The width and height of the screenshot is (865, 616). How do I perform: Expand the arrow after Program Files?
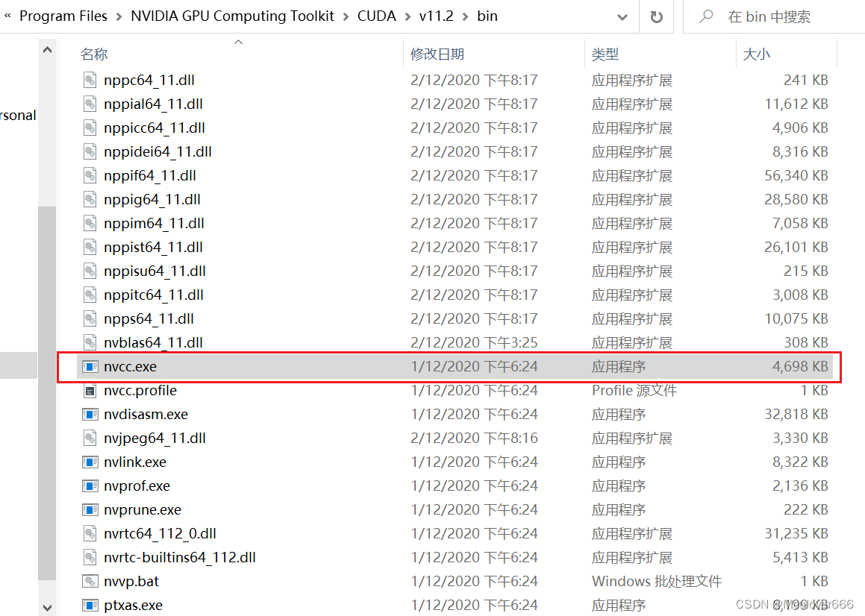tap(119, 17)
